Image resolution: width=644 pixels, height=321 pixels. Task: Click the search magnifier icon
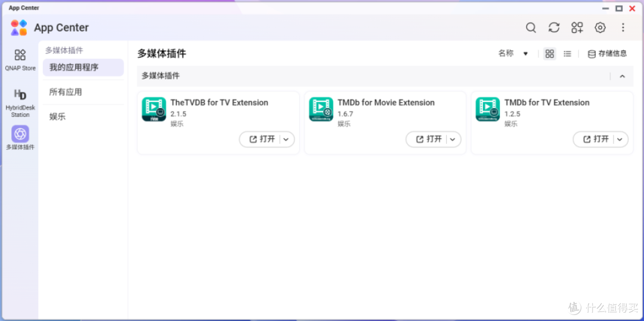click(531, 27)
